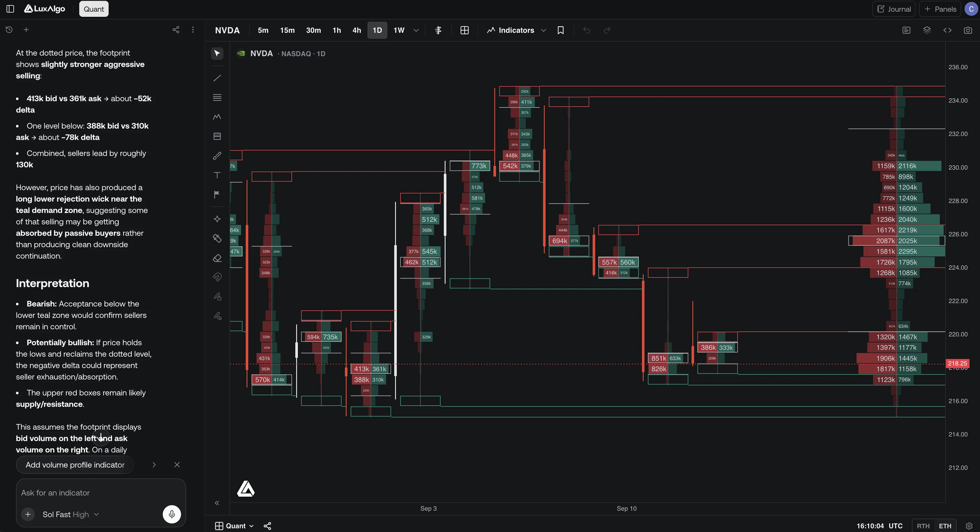Click the NVDA symbol search

click(x=227, y=30)
